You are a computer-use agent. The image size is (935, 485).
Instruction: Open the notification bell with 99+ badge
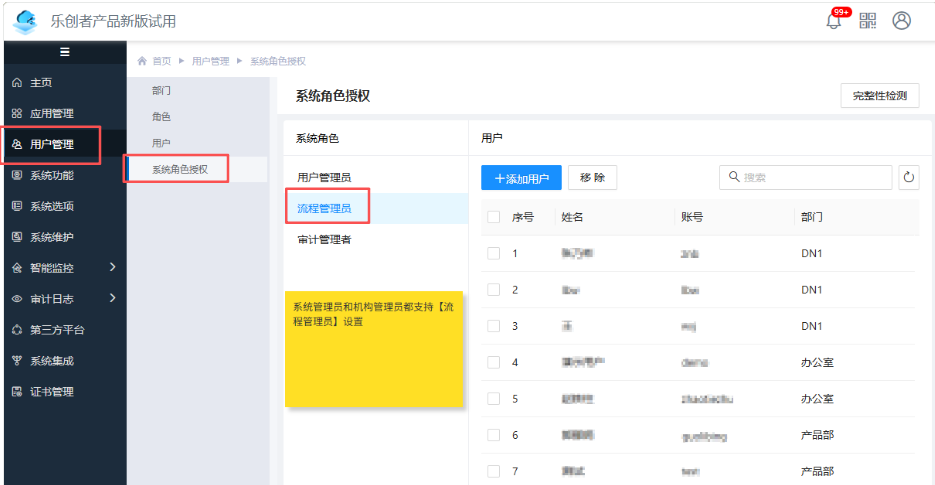[x=834, y=21]
